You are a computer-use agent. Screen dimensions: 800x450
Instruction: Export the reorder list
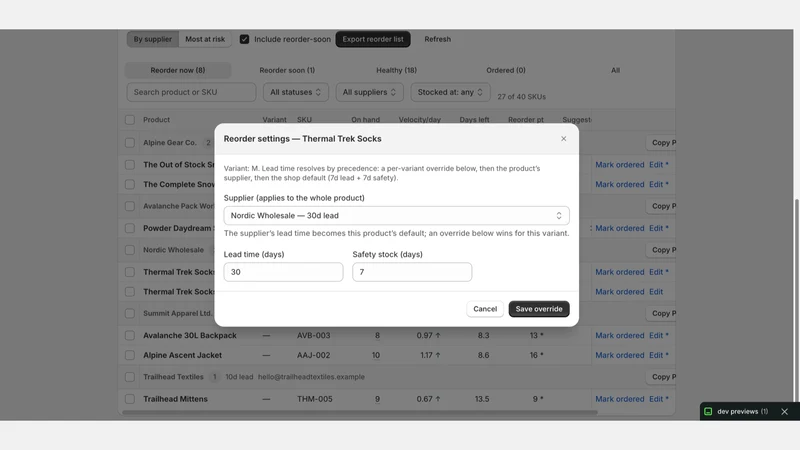point(373,39)
